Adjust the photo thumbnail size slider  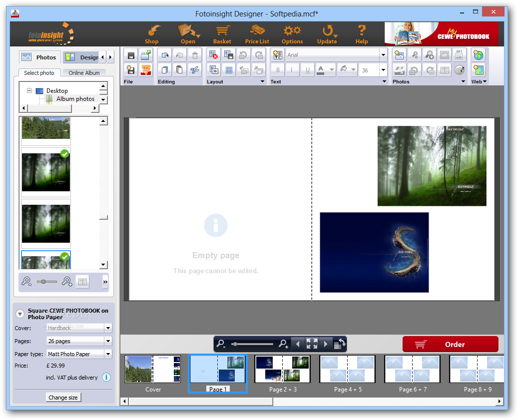pyautogui.click(x=46, y=282)
